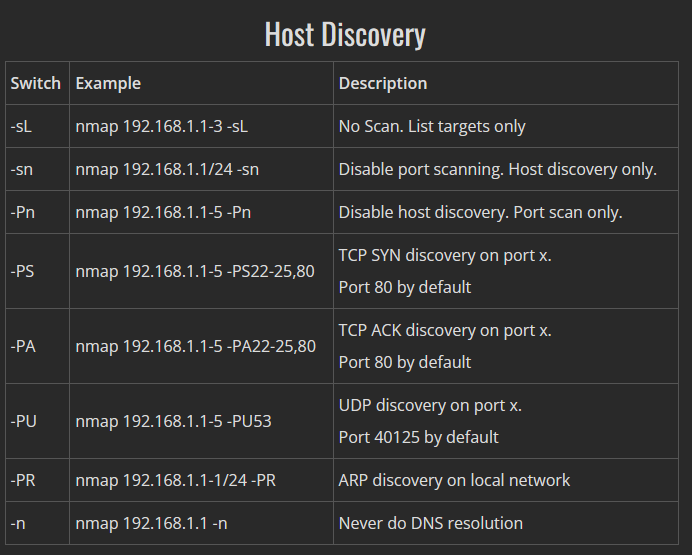Image resolution: width=692 pixels, height=555 pixels.
Task: Select the -n switch cell
Action: tap(37, 523)
